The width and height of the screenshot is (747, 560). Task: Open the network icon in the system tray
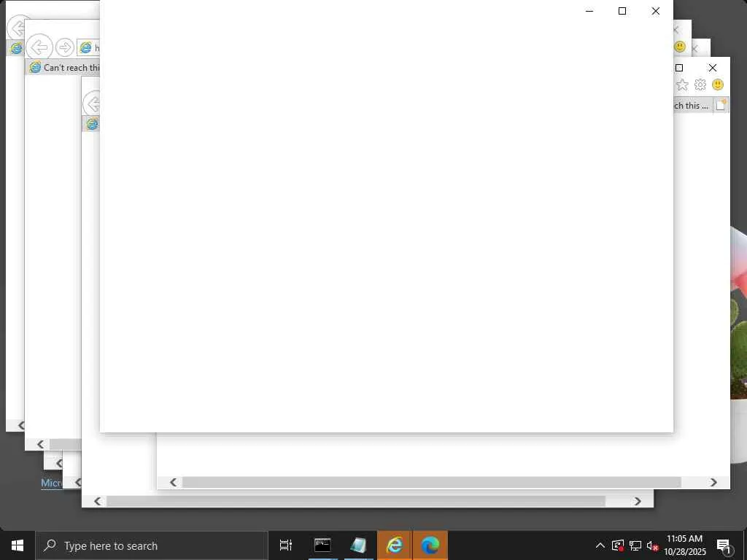click(x=635, y=545)
